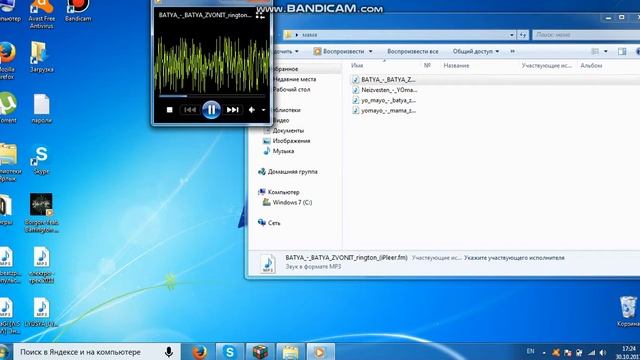Toggle preview pane icon in Explorer

(622, 51)
